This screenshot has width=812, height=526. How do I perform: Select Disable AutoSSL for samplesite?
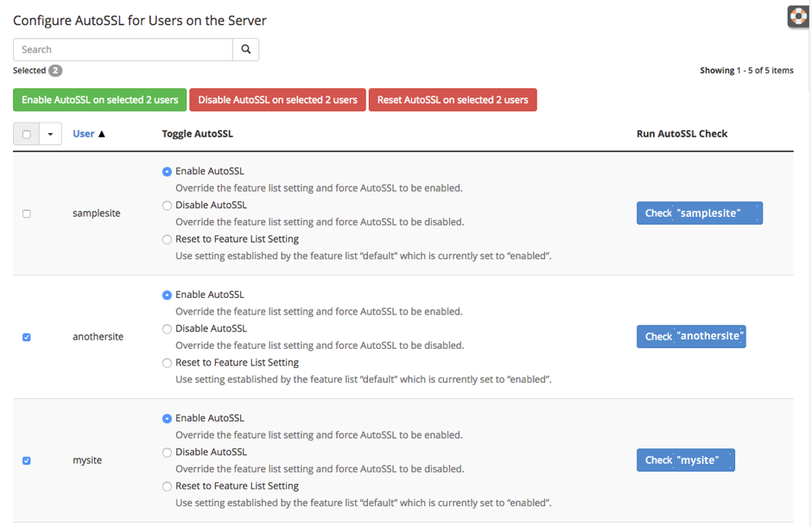coord(166,206)
